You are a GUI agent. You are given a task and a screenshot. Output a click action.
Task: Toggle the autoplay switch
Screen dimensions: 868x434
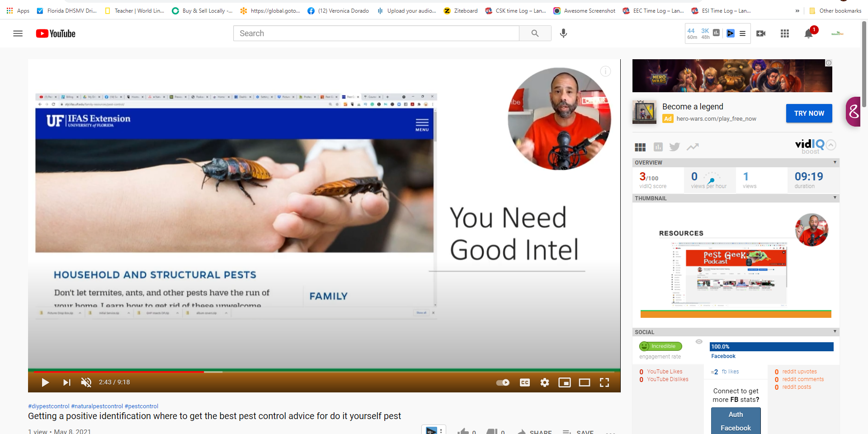503,382
